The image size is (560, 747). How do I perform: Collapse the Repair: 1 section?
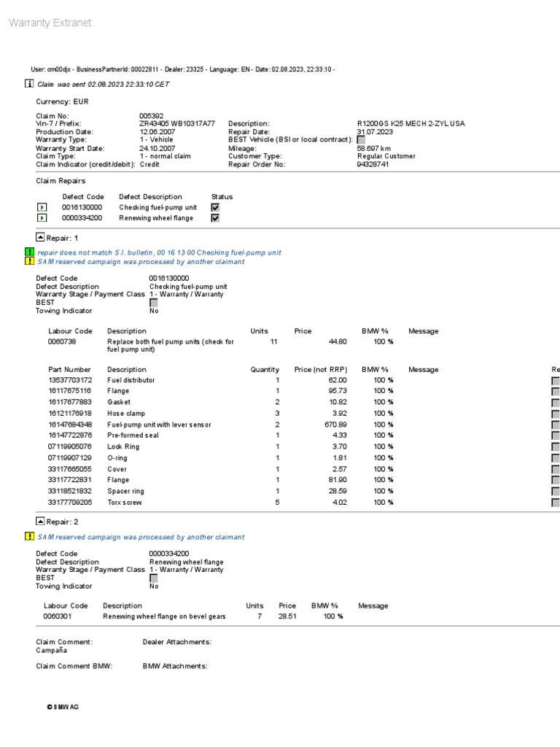[40, 237]
